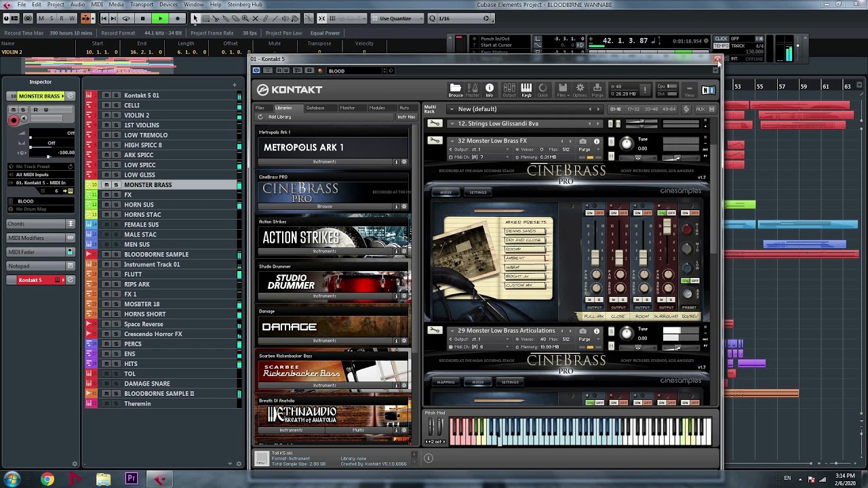The height and width of the screenshot is (488, 868).
Task: Mute the MONSTER BRASS track
Action: 106,185
